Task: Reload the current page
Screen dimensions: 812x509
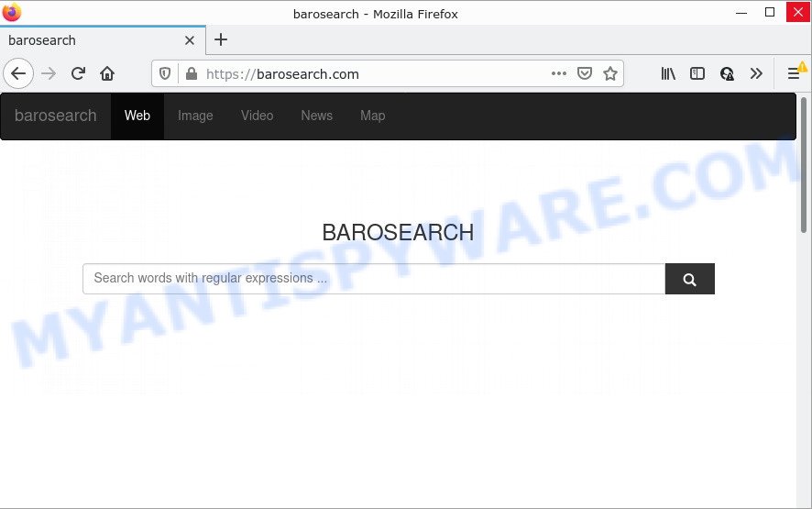Action: [x=78, y=73]
